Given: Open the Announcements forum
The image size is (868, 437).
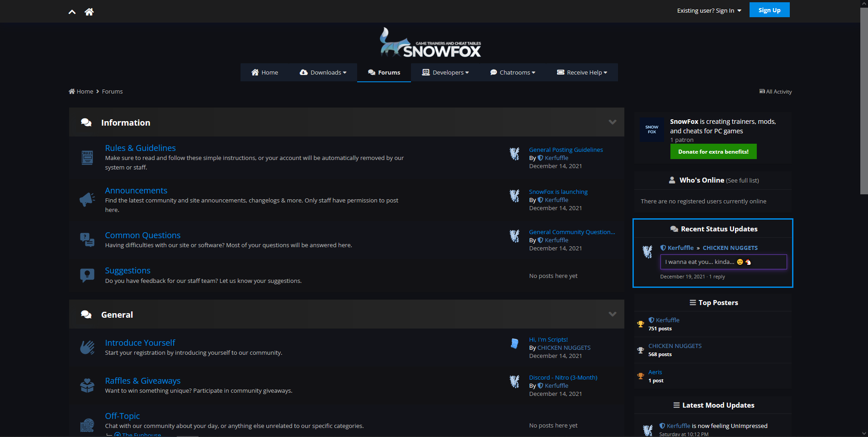Looking at the screenshot, I should point(136,190).
